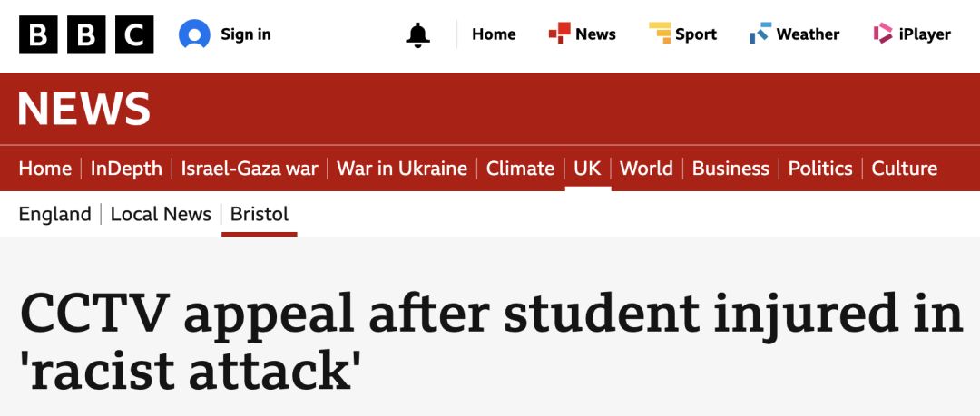
Task: Go to the Business section
Action: click(x=730, y=169)
